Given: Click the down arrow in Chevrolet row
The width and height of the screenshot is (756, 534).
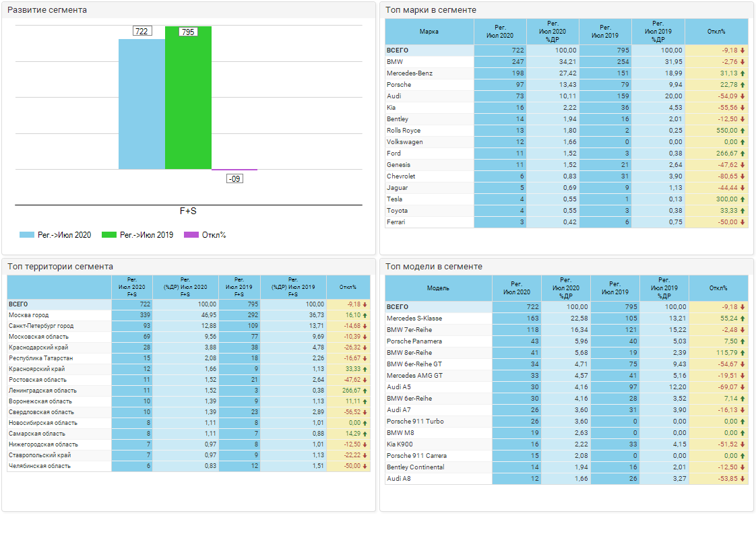Looking at the screenshot, I should [x=743, y=176].
